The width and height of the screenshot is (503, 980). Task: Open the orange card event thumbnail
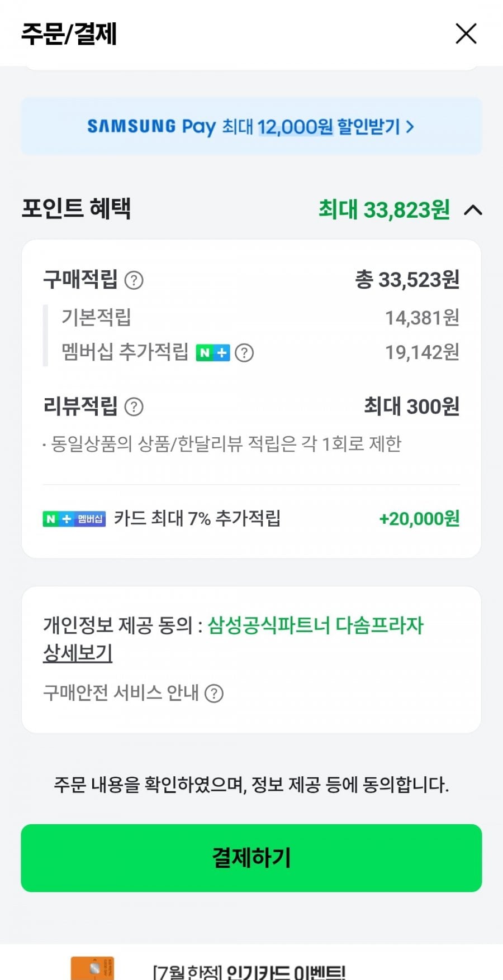coord(92,968)
